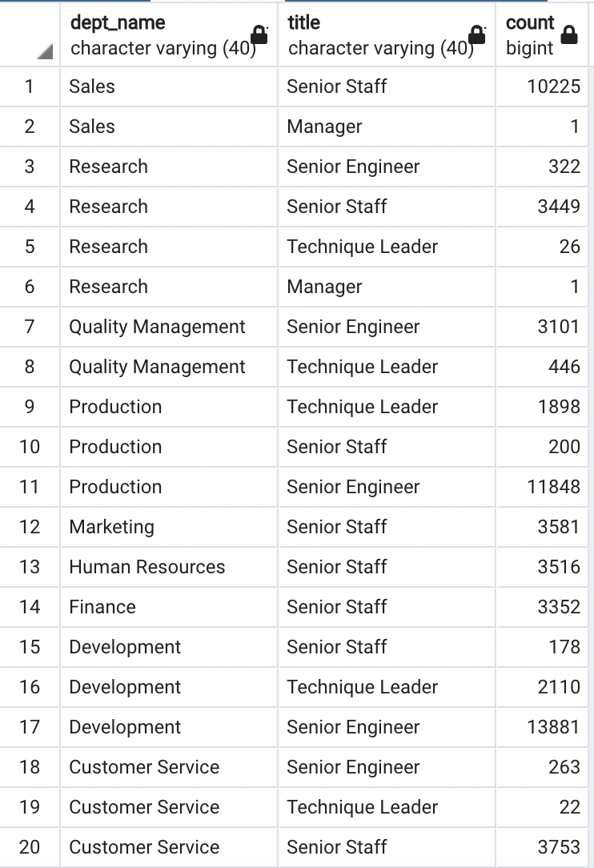Select row number 17 for Development

point(30,727)
